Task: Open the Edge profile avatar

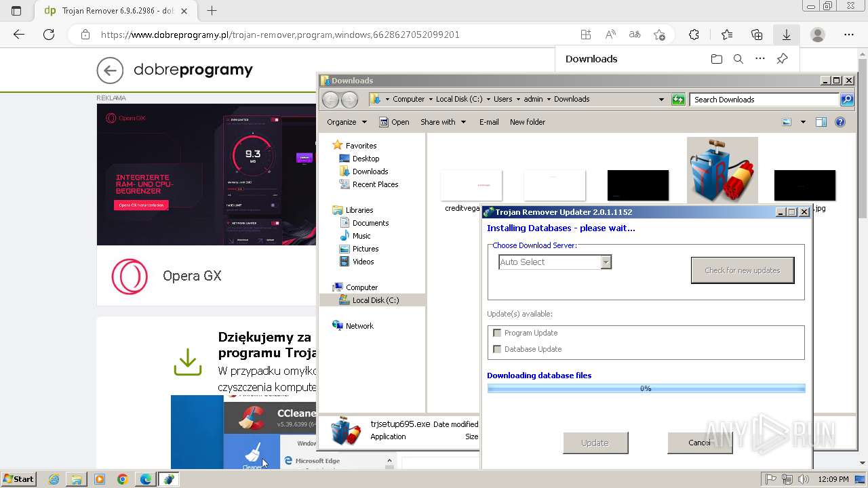Action: 818,35
